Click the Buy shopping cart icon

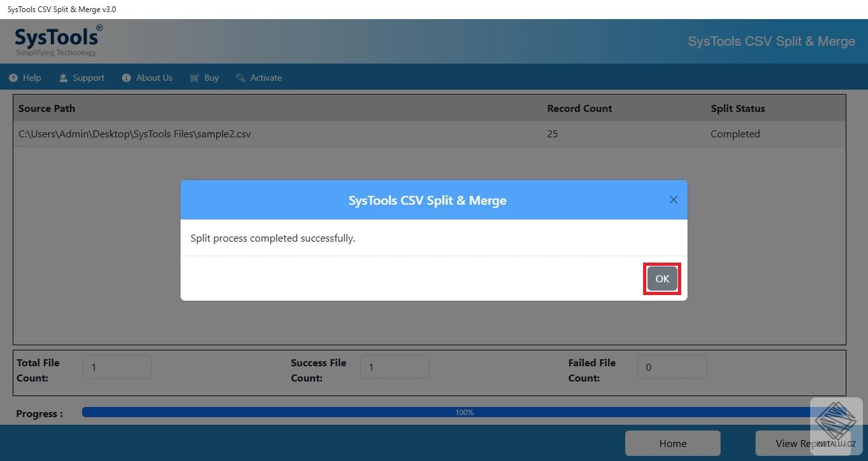[x=194, y=78]
